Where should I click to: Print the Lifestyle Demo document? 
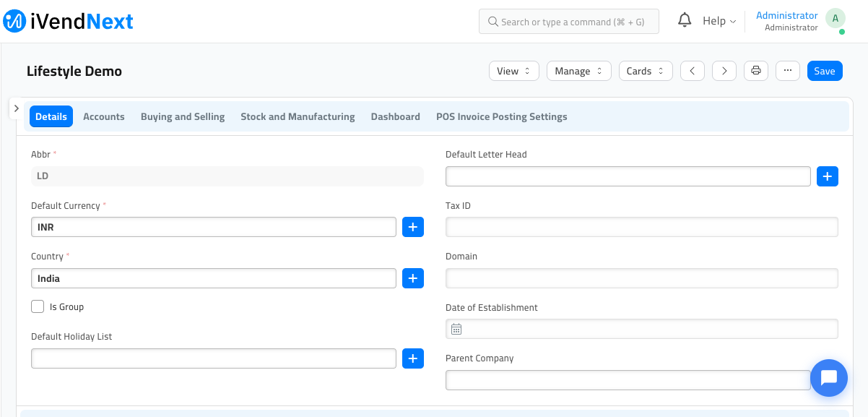pyautogui.click(x=756, y=71)
